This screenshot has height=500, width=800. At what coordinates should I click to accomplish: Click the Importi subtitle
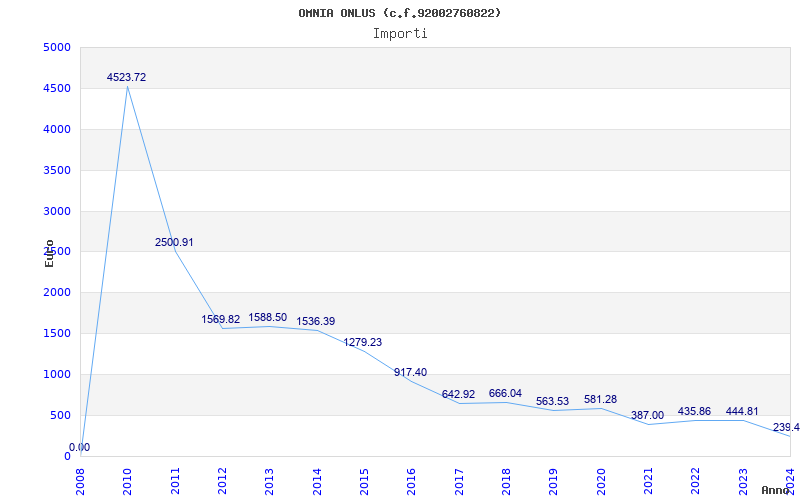click(400, 34)
